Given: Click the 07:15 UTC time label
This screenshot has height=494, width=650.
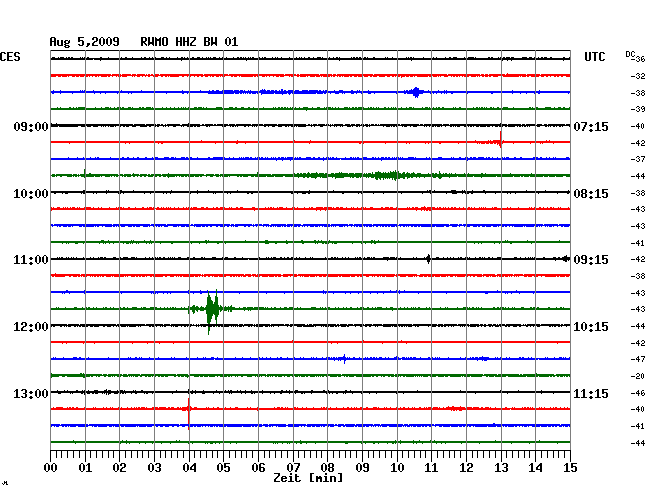Looking at the screenshot, I should click(x=591, y=126).
